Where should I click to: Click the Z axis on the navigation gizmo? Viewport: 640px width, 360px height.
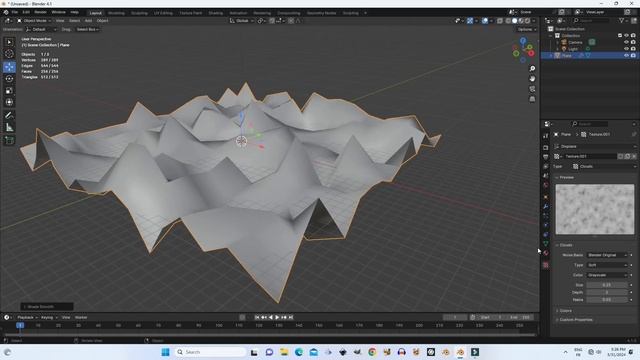(x=523, y=40)
